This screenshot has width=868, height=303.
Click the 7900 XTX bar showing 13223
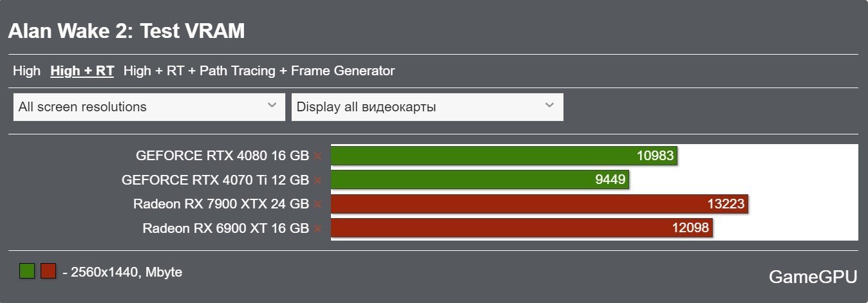click(540, 205)
